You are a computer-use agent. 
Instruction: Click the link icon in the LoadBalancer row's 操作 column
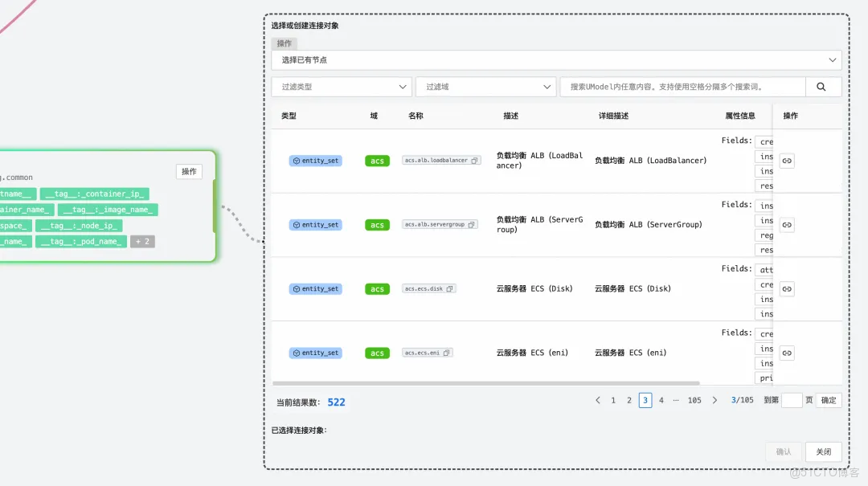tap(786, 160)
